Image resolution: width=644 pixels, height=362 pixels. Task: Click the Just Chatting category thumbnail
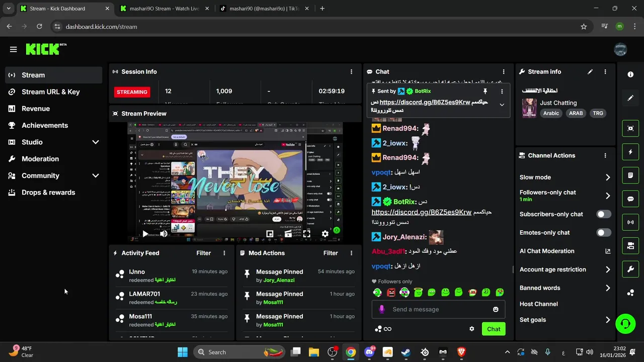pos(529,108)
